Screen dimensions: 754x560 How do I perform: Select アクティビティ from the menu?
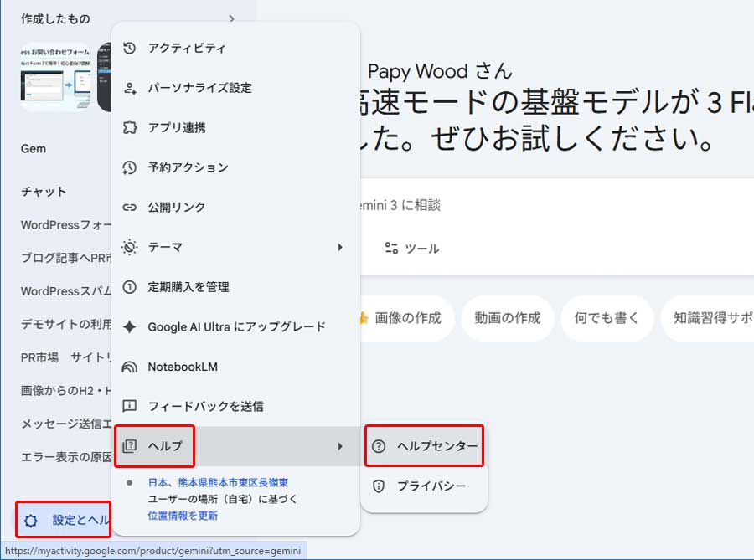tap(186, 49)
